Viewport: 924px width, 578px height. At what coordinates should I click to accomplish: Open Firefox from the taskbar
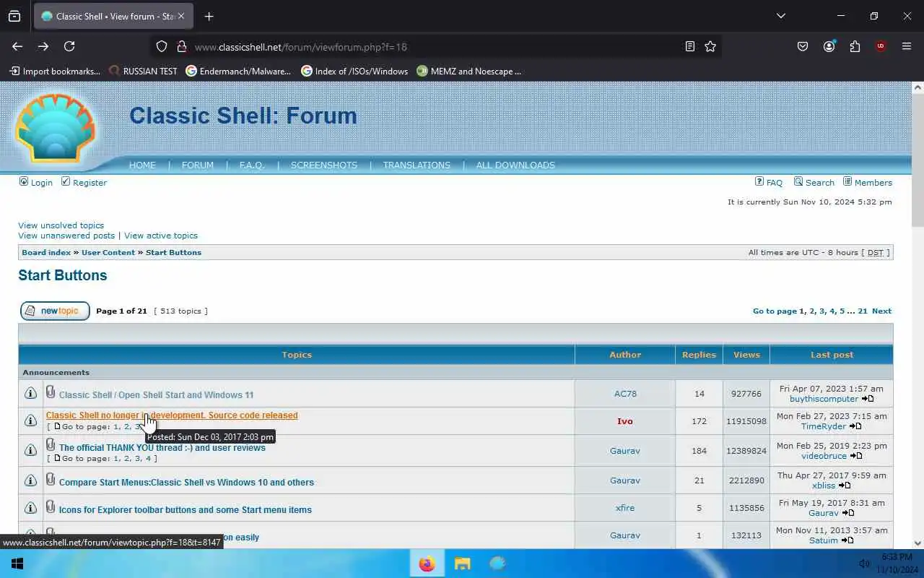pos(427,564)
